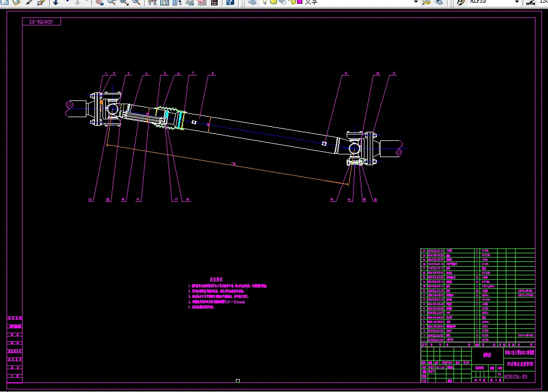The width and height of the screenshot is (548, 392).
Task: Select the right broken shaft end outline
Action: pos(391,149)
